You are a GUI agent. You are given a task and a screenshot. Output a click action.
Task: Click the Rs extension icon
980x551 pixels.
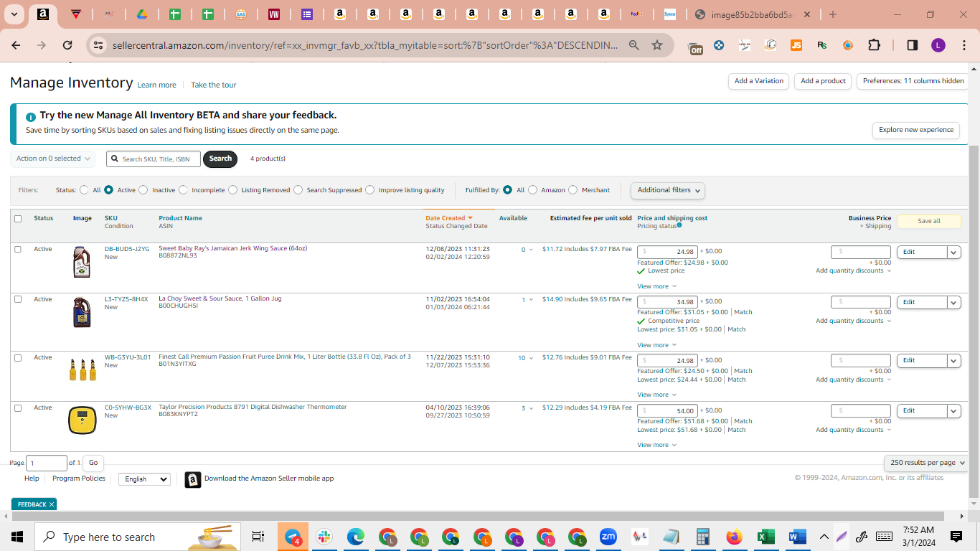pyautogui.click(x=822, y=45)
